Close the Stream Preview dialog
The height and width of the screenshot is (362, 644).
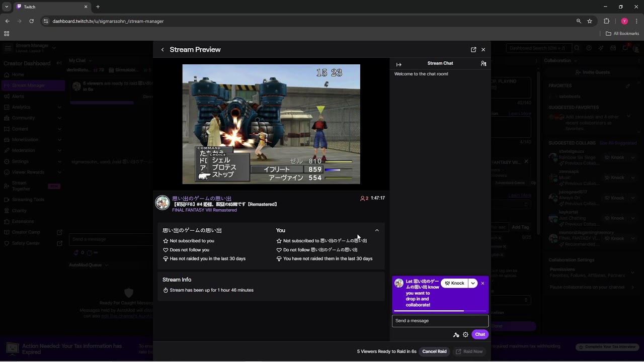(484, 50)
